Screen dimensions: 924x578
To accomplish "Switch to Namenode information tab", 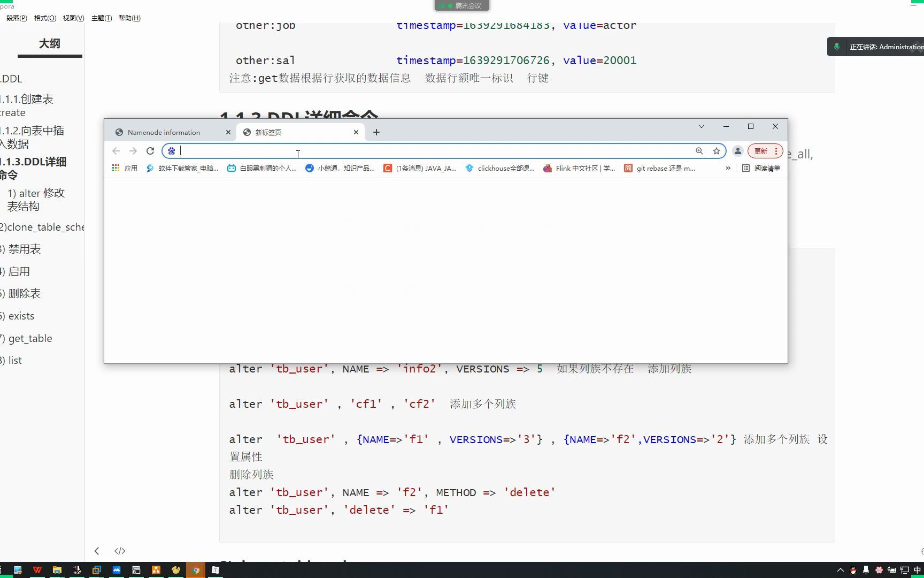I will coord(164,132).
